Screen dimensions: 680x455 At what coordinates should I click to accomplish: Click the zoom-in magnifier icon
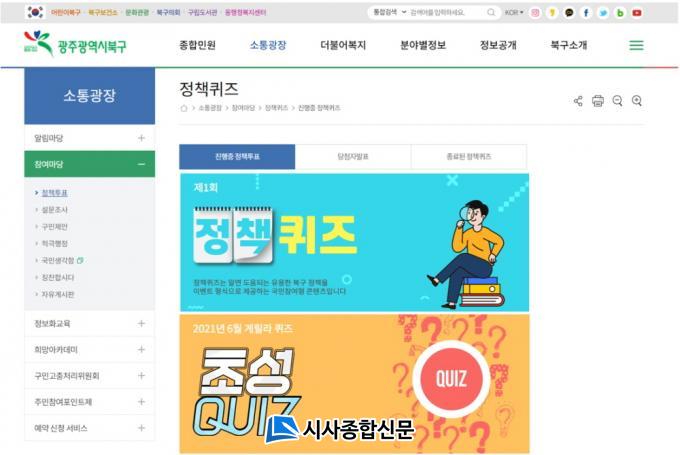pos(637,101)
